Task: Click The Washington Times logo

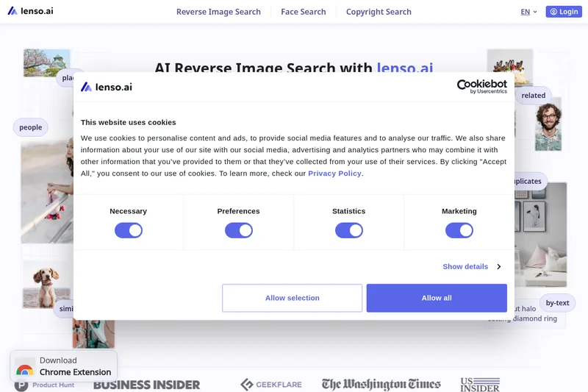Action: pyautogui.click(x=381, y=384)
